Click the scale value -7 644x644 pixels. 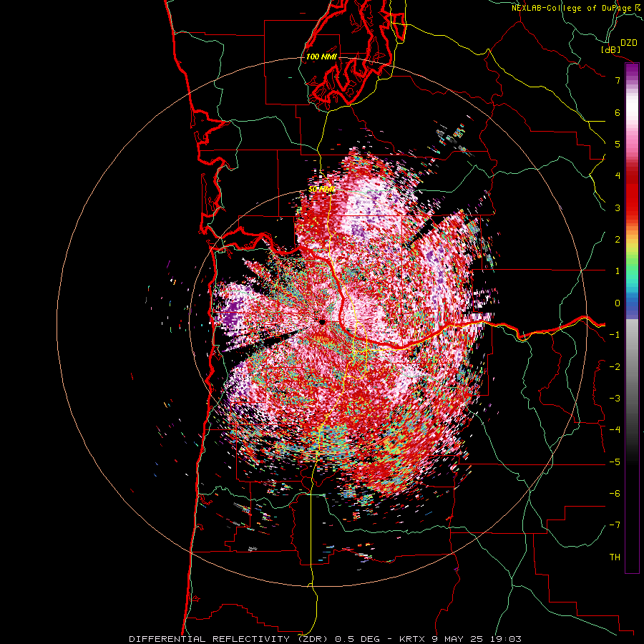[x=615, y=525]
